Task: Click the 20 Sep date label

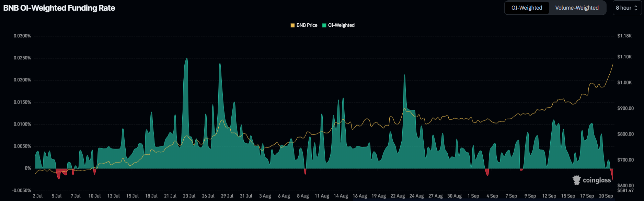Action: coord(606,196)
